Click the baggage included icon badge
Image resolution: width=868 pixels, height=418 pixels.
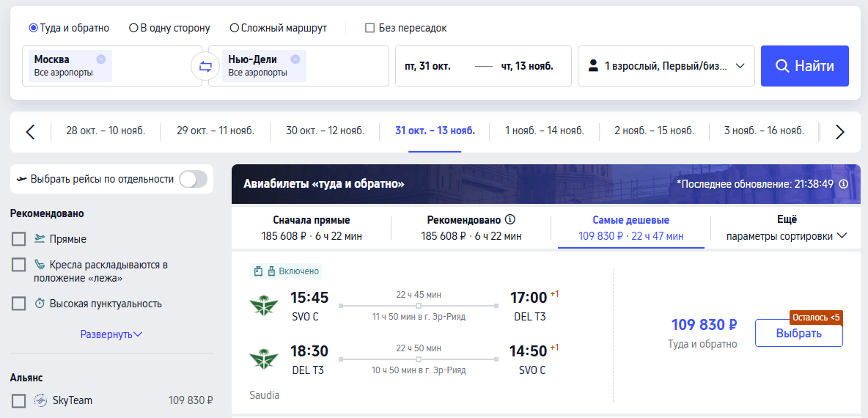(x=285, y=271)
